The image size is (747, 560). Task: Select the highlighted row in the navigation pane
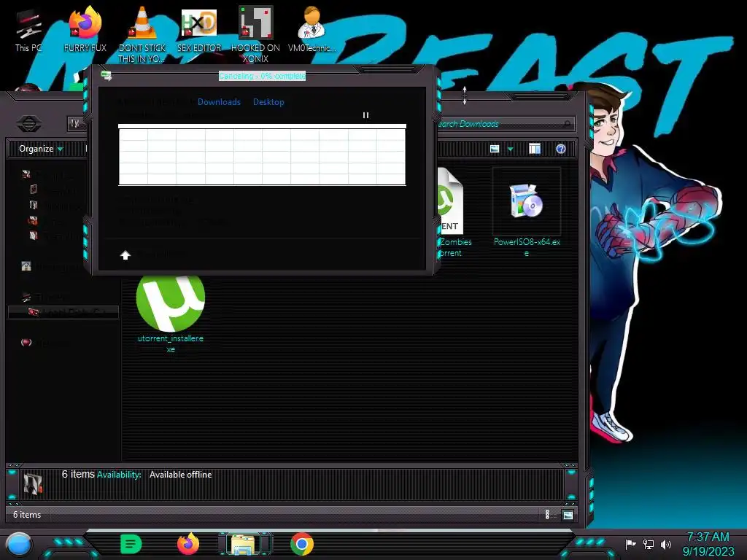click(63, 312)
